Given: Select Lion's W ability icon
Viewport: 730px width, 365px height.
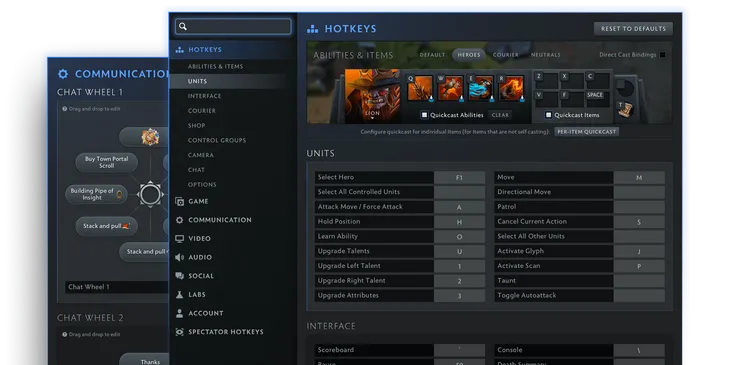Looking at the screenshot, I should tap(450, 88).
